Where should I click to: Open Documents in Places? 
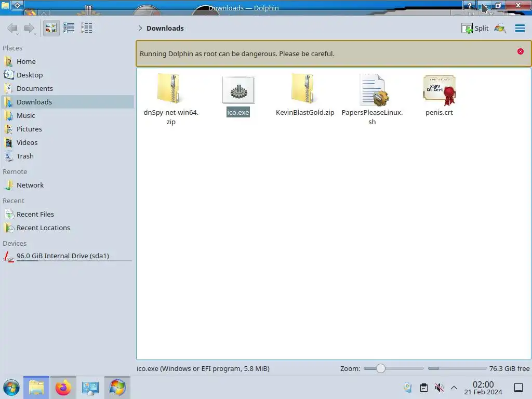(x=67, y=88)
